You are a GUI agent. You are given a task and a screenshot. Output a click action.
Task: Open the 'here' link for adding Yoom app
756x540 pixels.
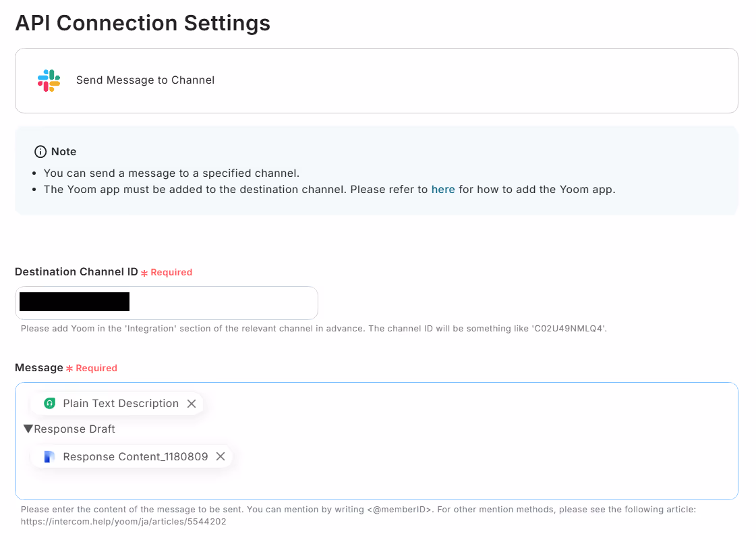tap(443, 190)
